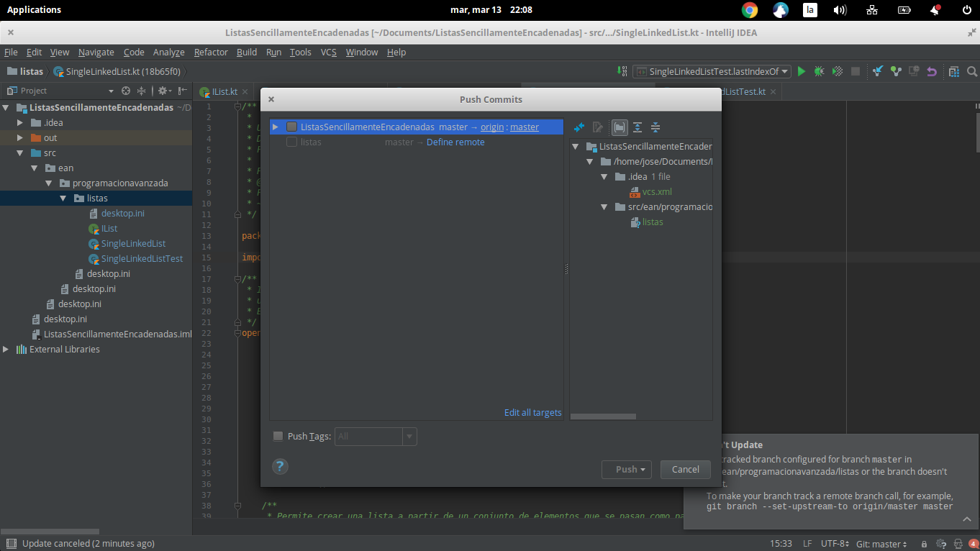
Task: Open event log notification badge 4
Action: (x=973, y=544)
